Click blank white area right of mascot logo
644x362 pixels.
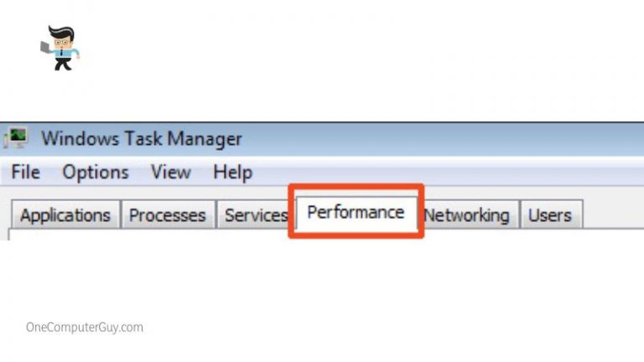(335, 50)
